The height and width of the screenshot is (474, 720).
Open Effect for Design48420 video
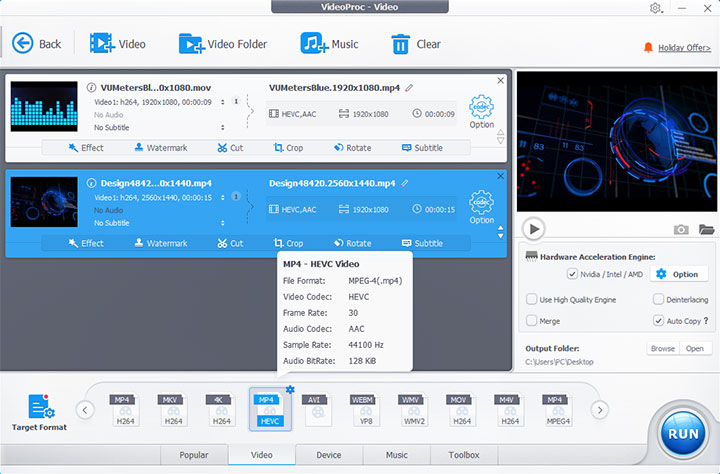(x=86, y=243)
